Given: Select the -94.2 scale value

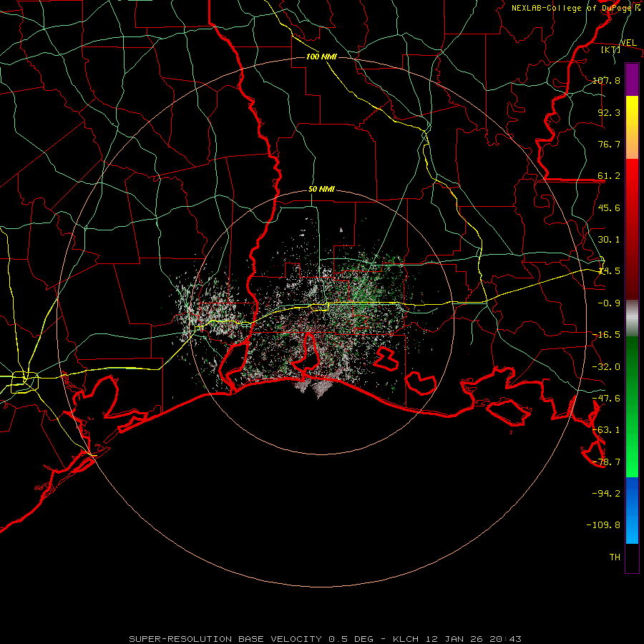Looking at the screenshot, I should [x=606, y=493].
